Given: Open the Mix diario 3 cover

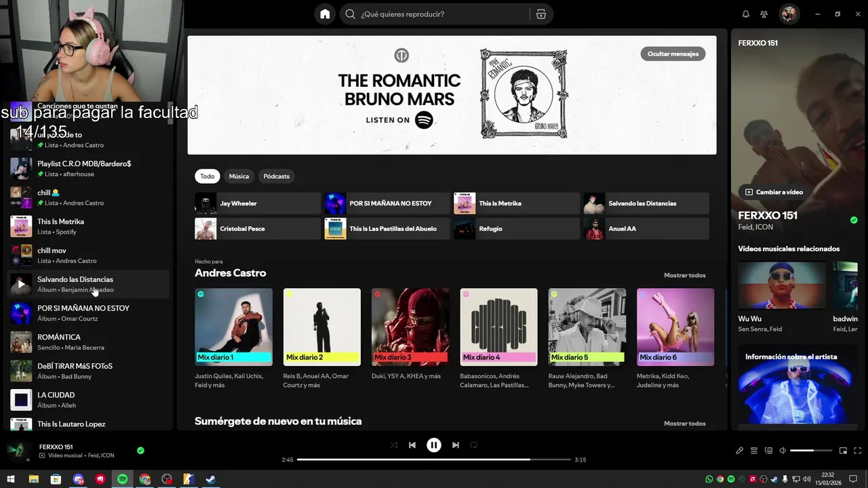Looking at the screenshot, I should point(410,327).
